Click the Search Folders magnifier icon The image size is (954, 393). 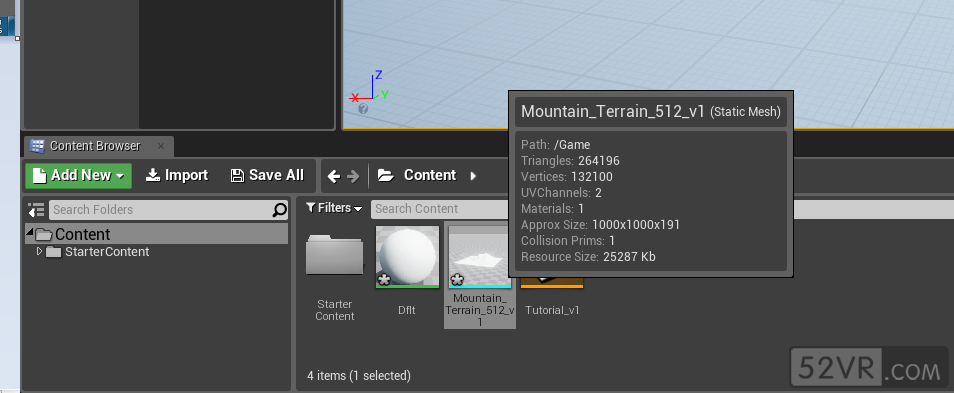[x=279, y=210]
